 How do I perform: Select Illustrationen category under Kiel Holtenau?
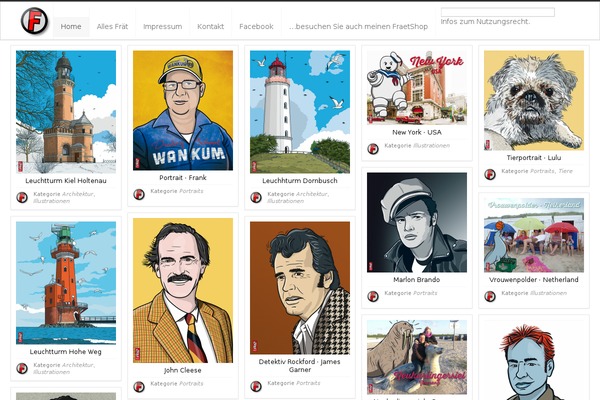pos(51,201)
